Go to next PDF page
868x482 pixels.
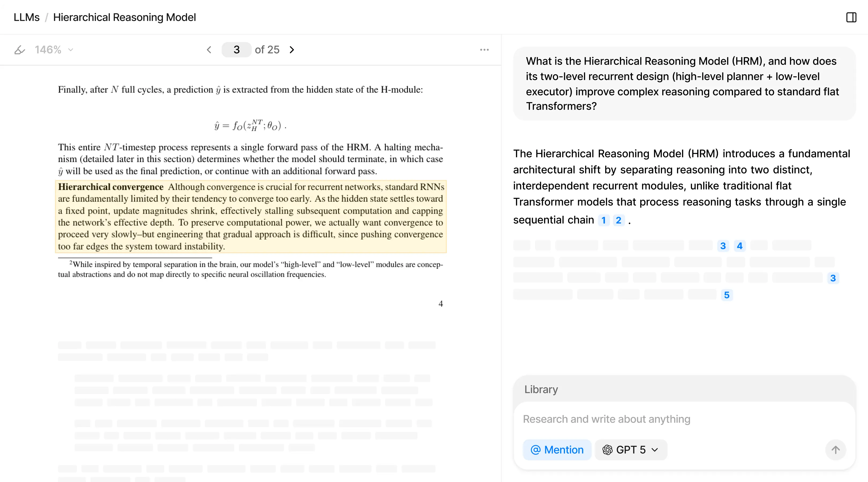(292, 50)
